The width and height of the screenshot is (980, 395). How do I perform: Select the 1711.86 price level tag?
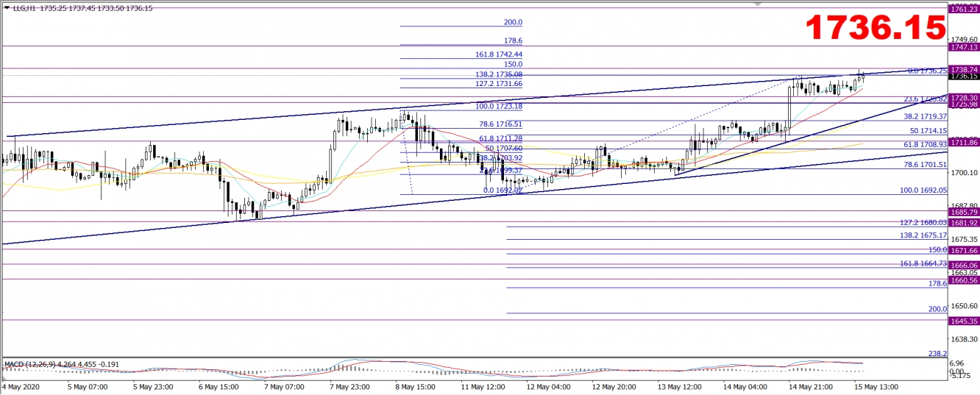[x=963, y=141]
